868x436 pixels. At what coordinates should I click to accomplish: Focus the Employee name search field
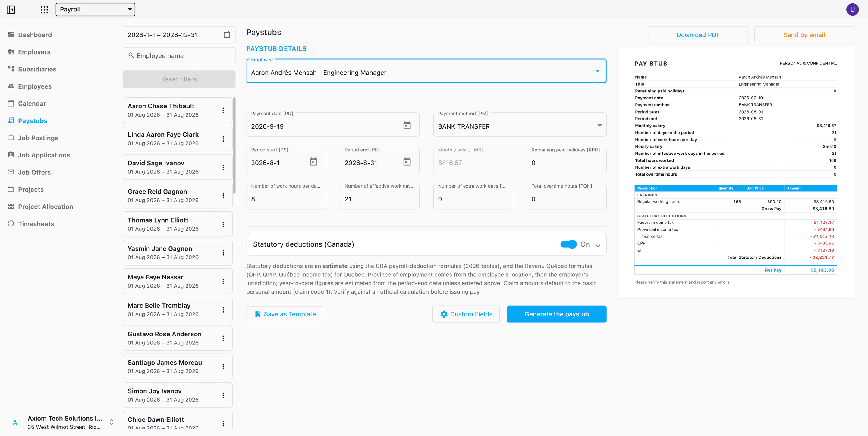(179, 55)
